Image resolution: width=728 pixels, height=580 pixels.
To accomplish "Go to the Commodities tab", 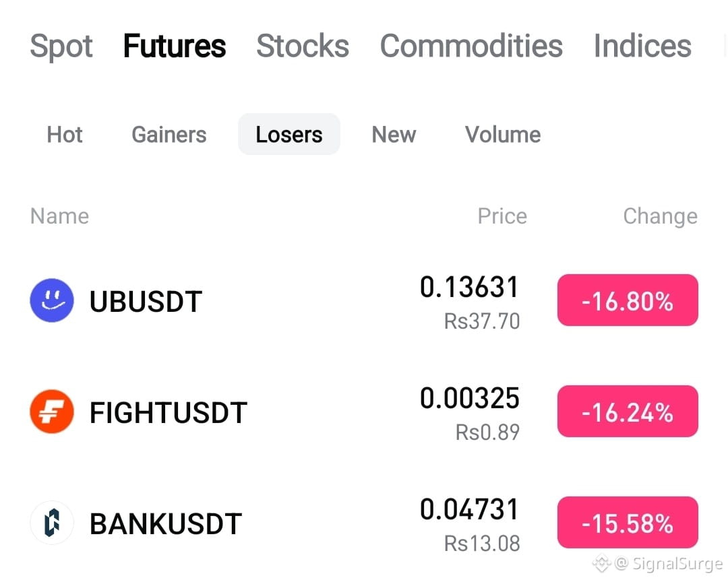I will tap(471, 46).
